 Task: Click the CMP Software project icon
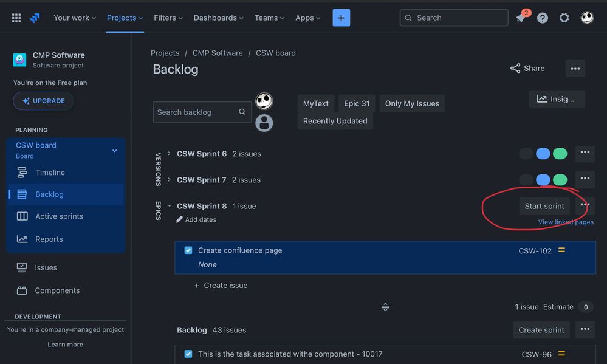tap(19, 60)
